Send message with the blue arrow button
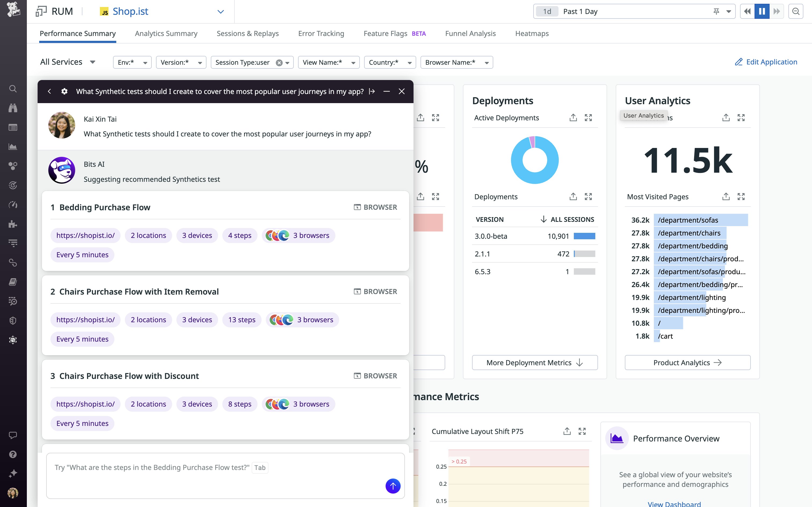Viewport: 812px width, 507px height. [x=393, y=486]
